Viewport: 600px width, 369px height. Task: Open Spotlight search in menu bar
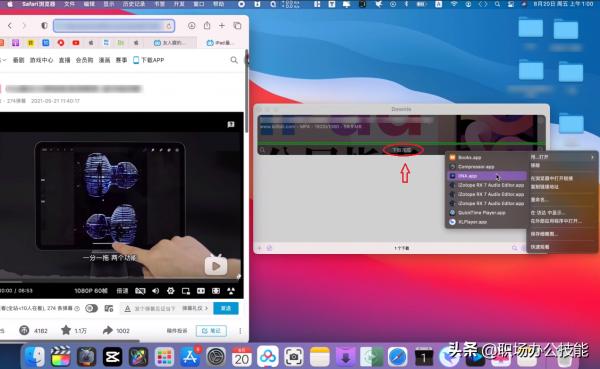coord(497,4)
